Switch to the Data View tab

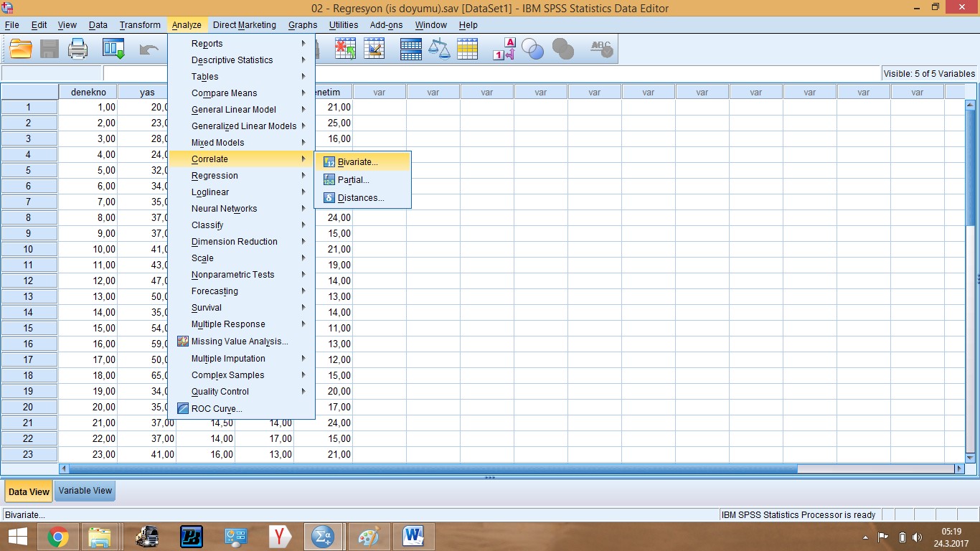(29, 491)
